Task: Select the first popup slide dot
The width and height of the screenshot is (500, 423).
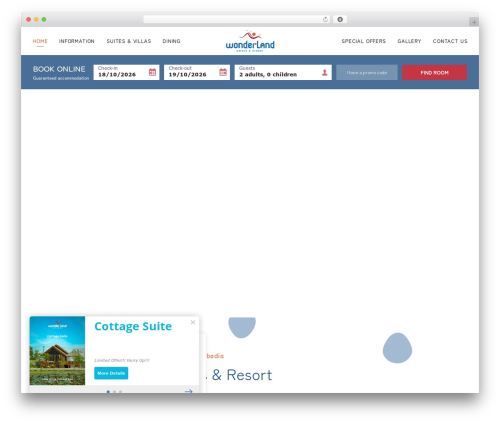Action: coord(108,392)
